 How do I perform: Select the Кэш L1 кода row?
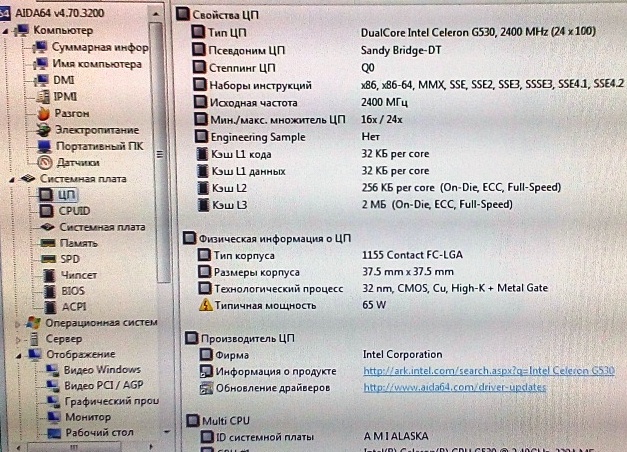point(313,154)
